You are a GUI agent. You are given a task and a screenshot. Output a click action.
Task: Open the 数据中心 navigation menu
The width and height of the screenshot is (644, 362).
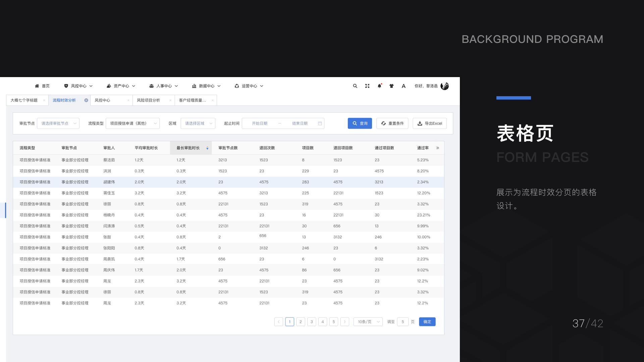point(206,86)
